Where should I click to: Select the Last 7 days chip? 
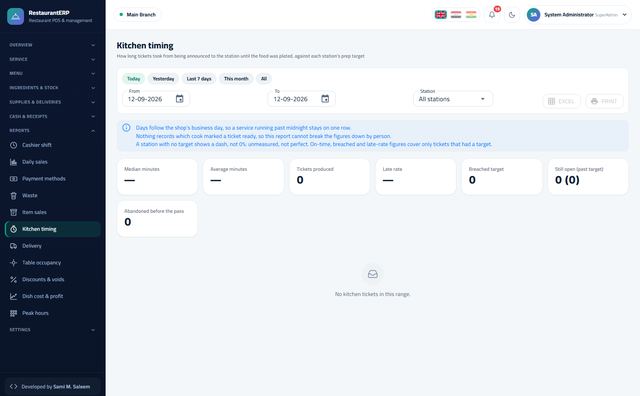199,79
